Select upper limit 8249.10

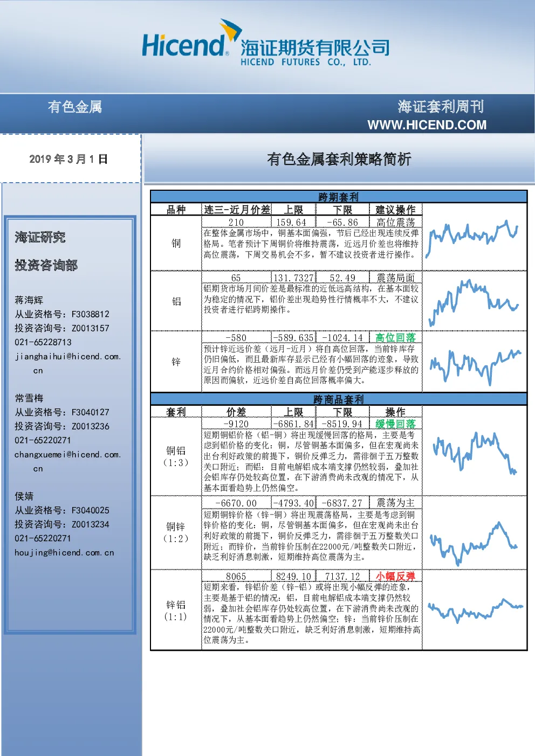pos(293,576)
